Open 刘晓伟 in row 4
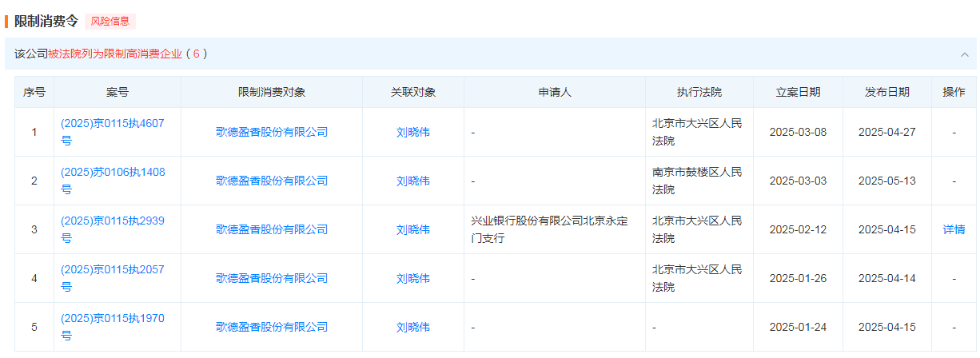 tap(413, 278)
